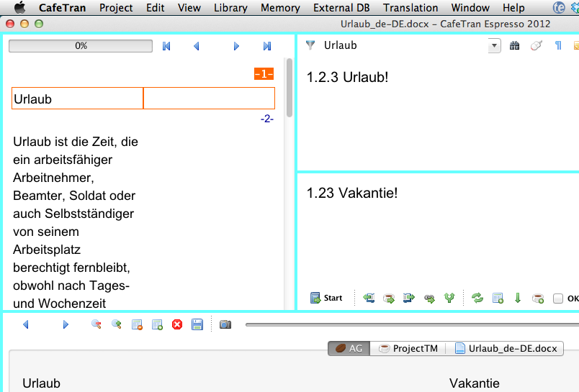Open the dropdown arrow in Urlaub filter field

(494, 46)
